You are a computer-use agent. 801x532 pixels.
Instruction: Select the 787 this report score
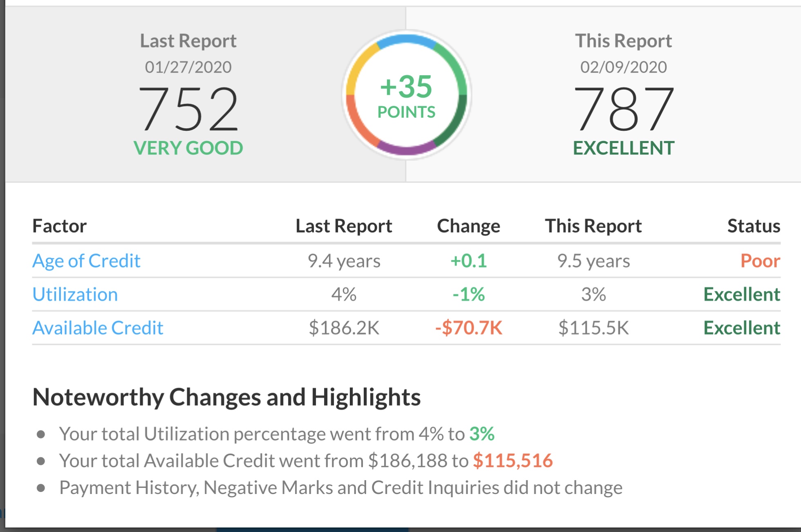click(x=624, y=110)
